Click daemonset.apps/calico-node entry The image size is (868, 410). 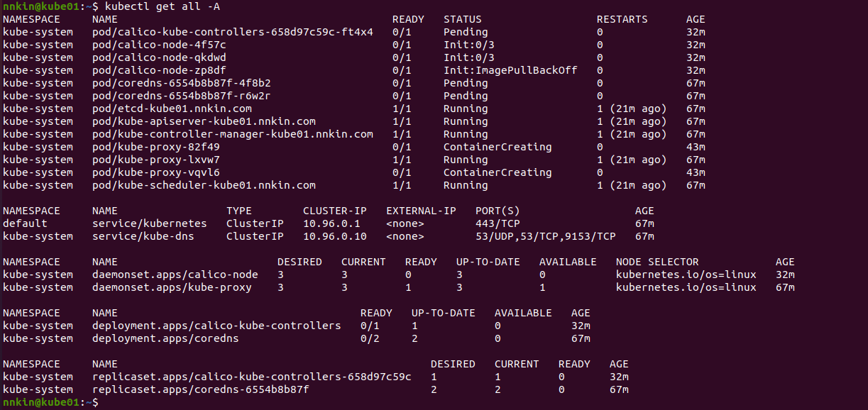[175, 275]
